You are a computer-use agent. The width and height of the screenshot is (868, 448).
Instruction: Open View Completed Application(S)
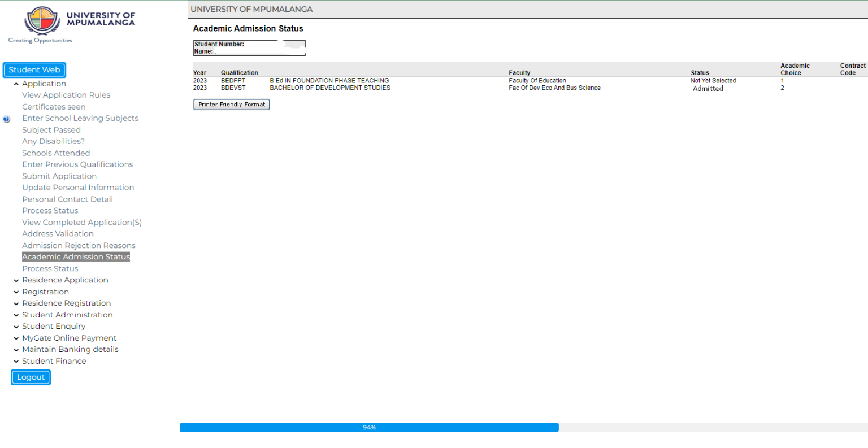(82, 223)
